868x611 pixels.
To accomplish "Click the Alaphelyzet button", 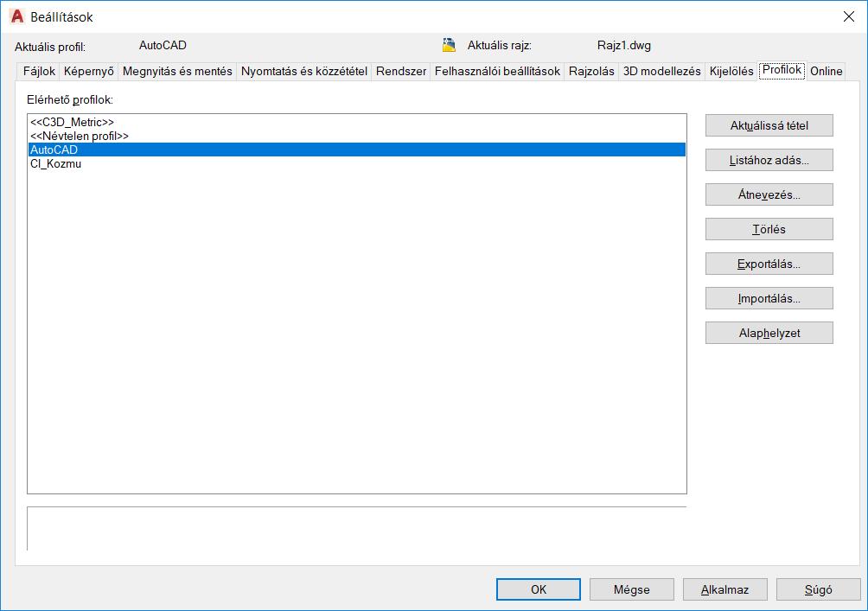I will pos(769,334).
